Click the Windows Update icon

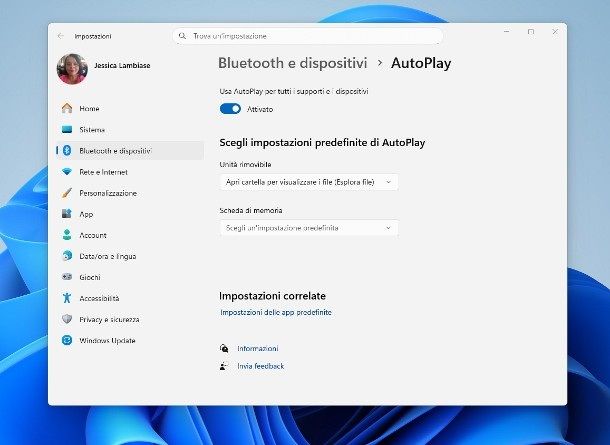pos(67,340)
